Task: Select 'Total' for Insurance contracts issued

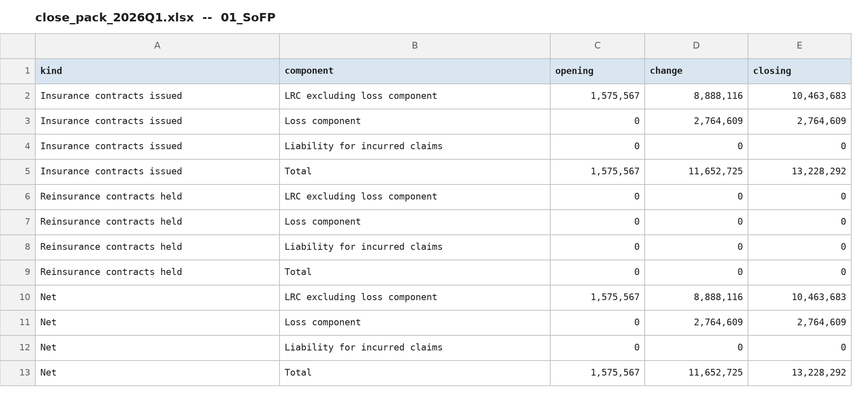Action: click(415, 172)
